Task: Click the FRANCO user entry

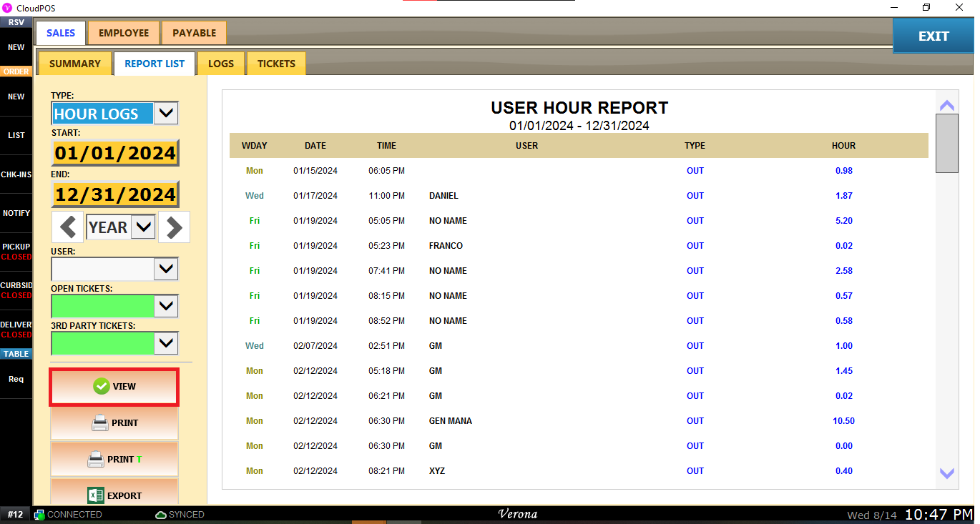Action: click(446, 246)
